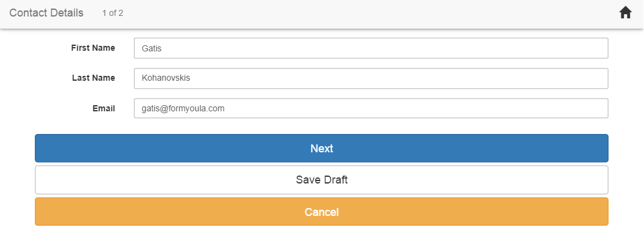Viewport: 644px width, 230px height.
Task: Click the blank header bar area beside '1 of 2'
Action: point(370,13)
